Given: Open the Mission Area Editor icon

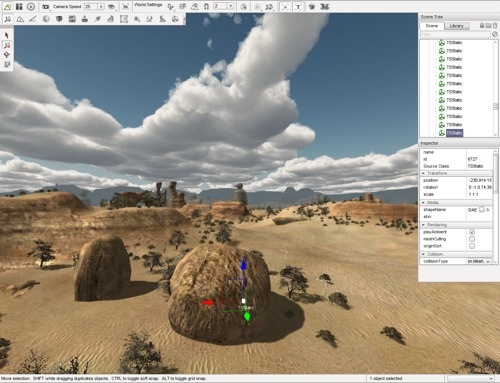Looking at the screenshot, I should (124, 19).
